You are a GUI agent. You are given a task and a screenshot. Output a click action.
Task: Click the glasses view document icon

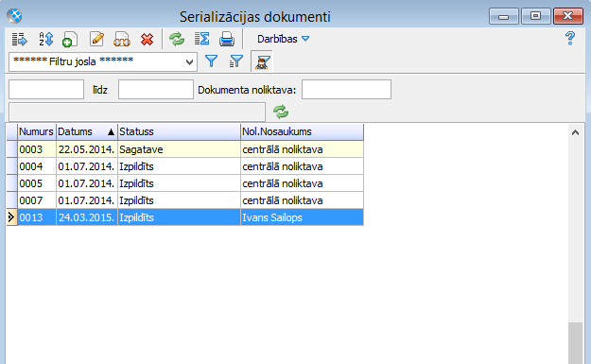coord(122,39)
